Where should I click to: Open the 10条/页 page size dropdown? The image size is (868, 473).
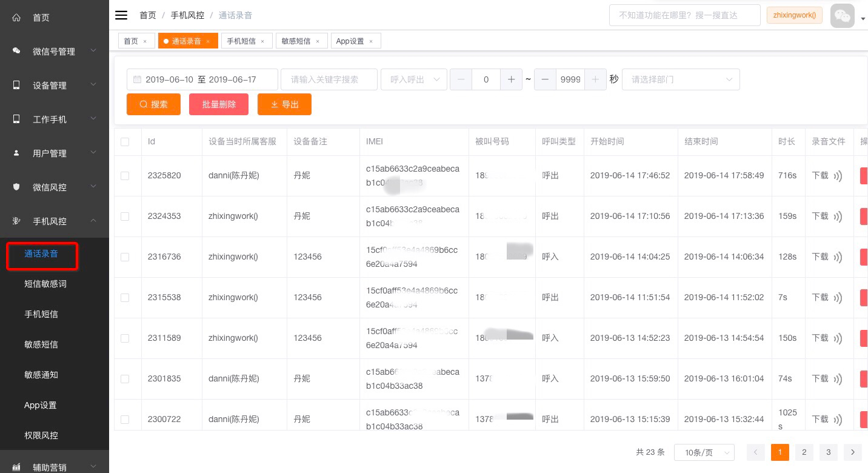704,452
